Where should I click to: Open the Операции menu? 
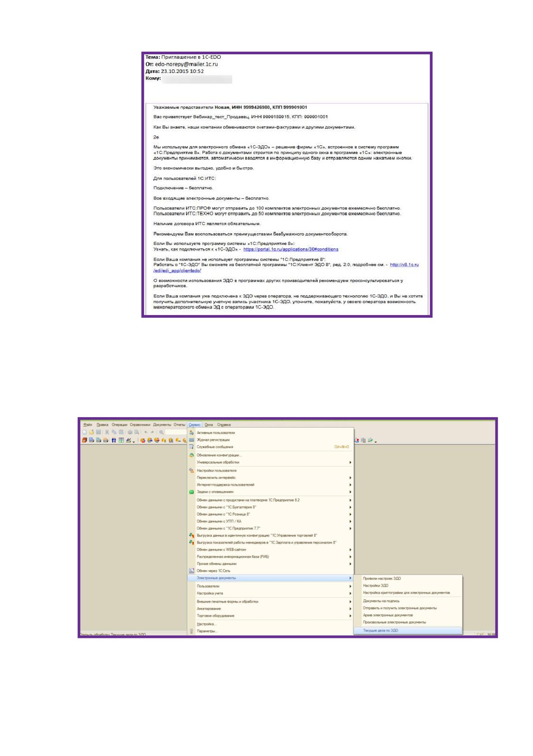pos(119,425)
